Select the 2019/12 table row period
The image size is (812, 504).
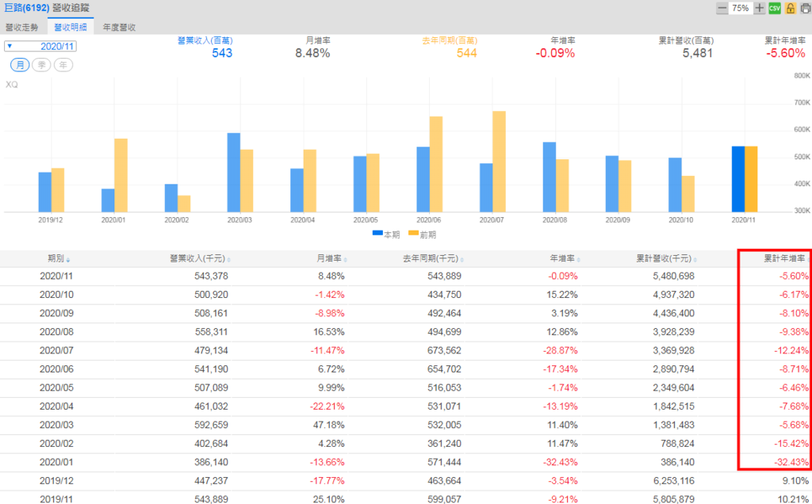point(56,481)
